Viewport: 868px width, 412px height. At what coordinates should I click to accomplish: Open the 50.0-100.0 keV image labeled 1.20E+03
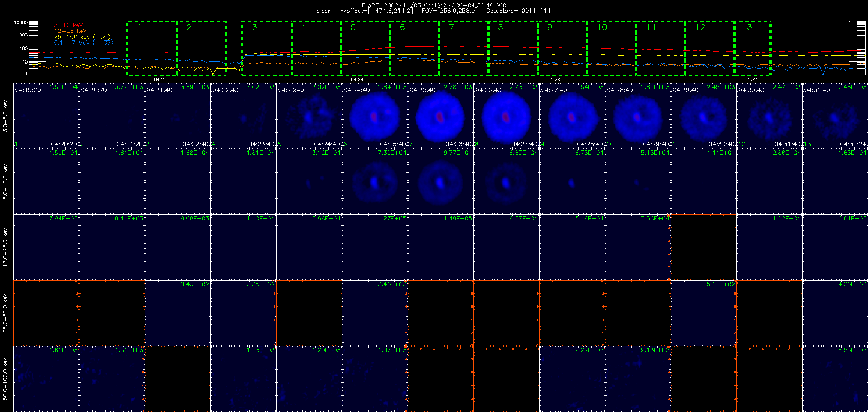pyautogui.click(x=309, y=379)
